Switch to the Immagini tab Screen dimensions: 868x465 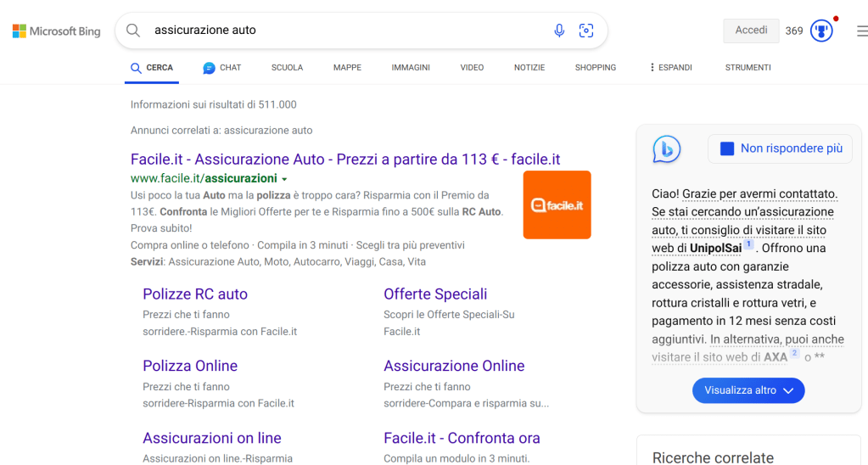[411, 68]
